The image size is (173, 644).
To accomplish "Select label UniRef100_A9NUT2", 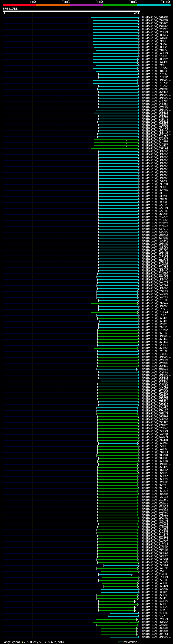I will tap(155, 65).
